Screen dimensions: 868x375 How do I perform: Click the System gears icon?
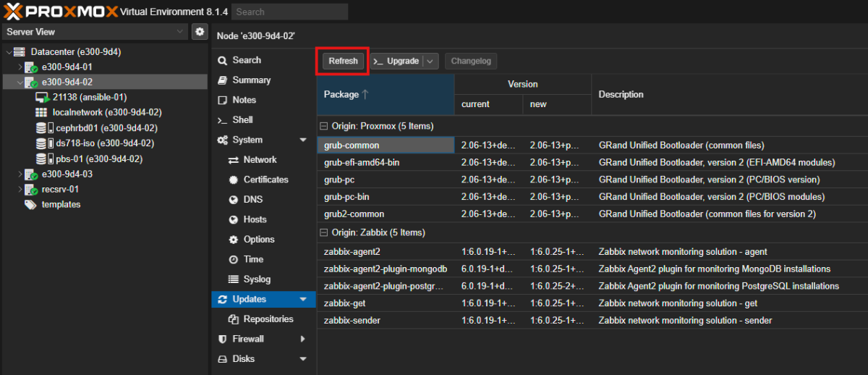(x=223, y=140)
